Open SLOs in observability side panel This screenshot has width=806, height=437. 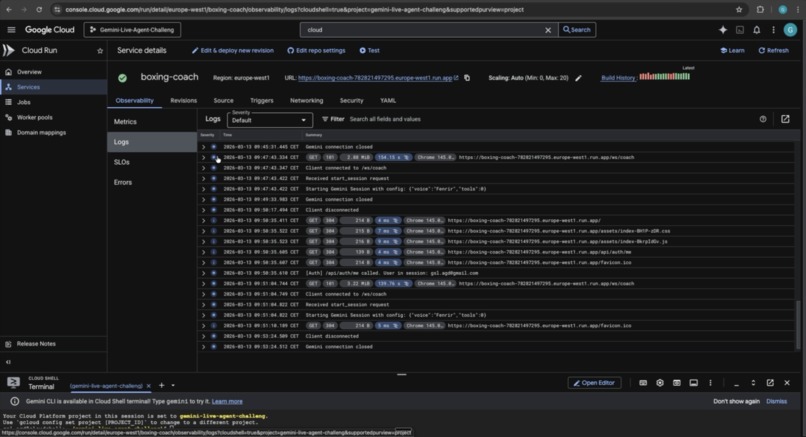[x=152, y=162]
